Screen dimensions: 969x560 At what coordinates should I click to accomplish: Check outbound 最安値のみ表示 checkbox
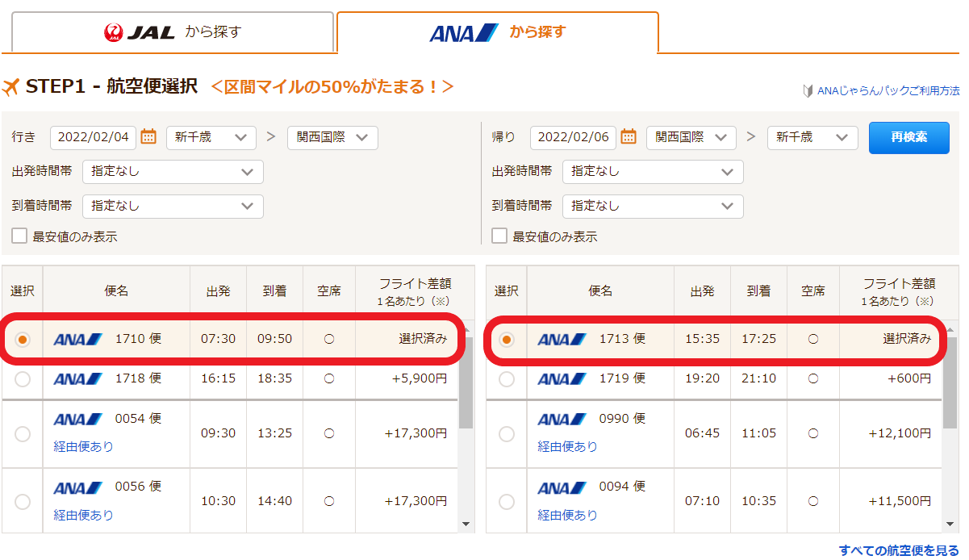[20, 236]
